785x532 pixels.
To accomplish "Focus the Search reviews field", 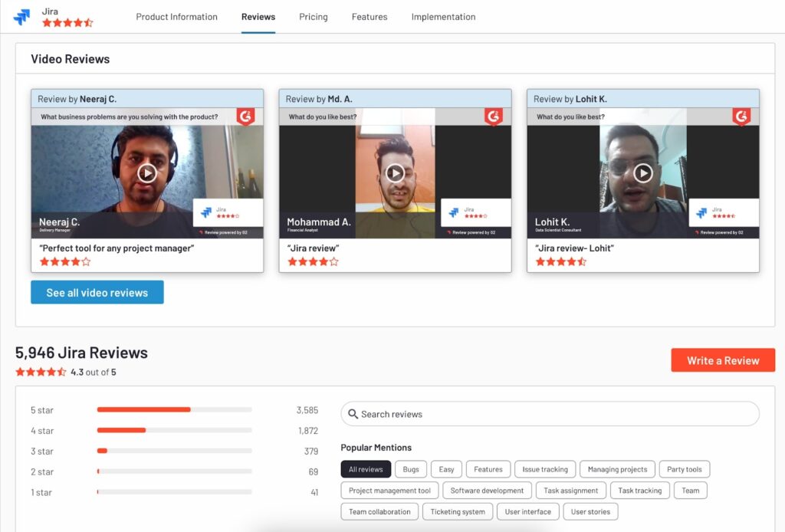I will click(550, 414).
